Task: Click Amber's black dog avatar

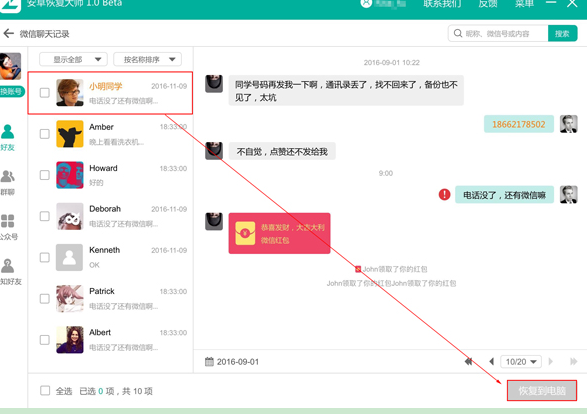Action: [x=70, y=134]
